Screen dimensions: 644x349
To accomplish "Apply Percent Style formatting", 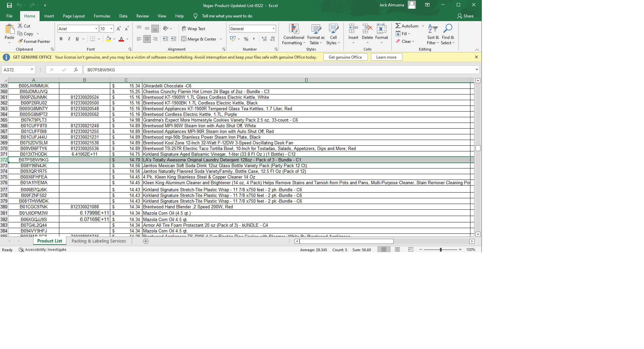I will tap(246, 39).
